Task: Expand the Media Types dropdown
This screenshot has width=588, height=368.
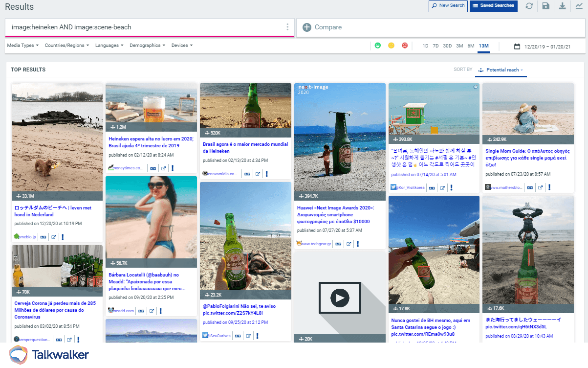Action: tap(23, 46)
